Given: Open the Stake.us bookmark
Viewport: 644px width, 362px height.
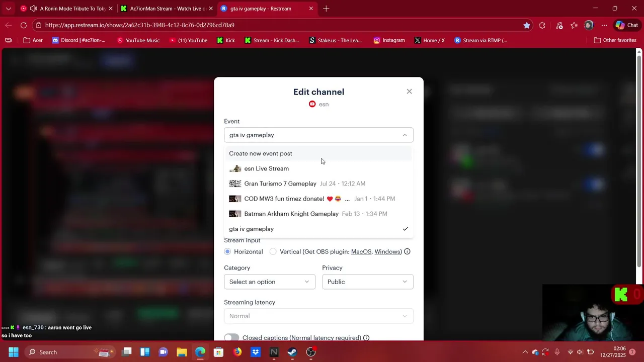Looking at the screenshot, I should pos(336,40).
